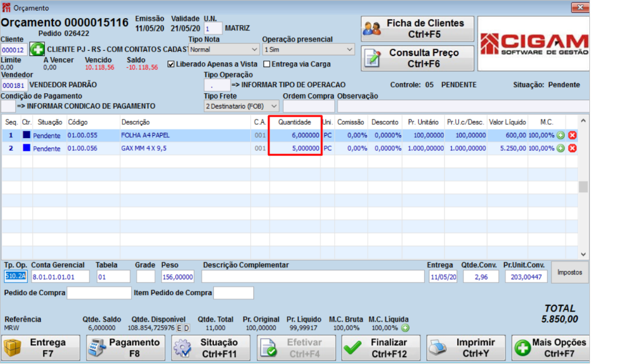Click the Tp. Op. field
The image size is (629, 364).
(x=16, y=277)
